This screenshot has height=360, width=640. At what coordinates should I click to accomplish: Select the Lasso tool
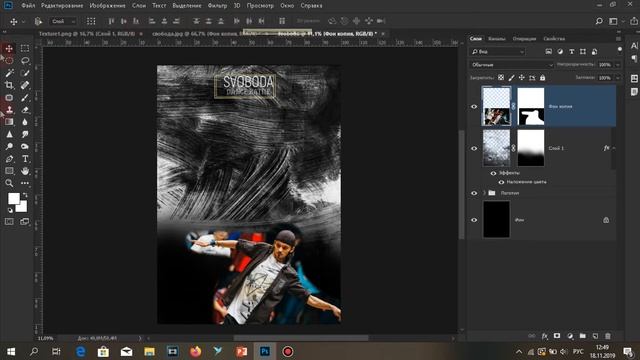point(25,60)
